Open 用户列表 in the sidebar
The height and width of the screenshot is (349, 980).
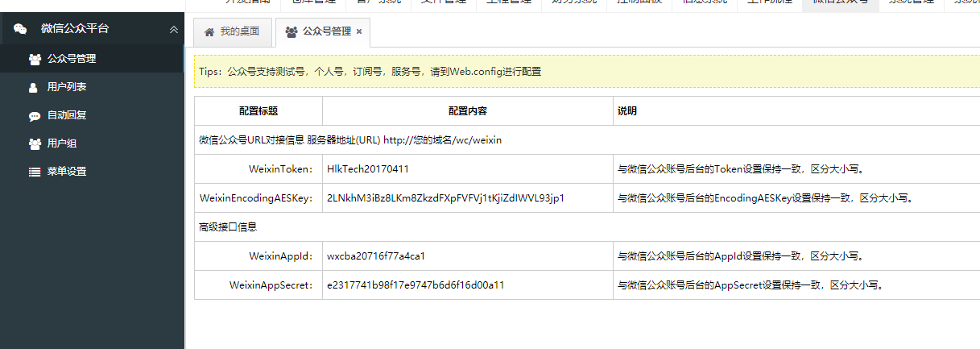coord(93,87)
